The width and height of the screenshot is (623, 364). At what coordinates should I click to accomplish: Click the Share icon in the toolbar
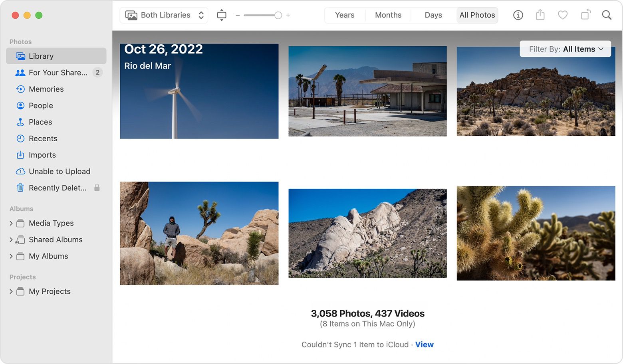tap(540, 15)
